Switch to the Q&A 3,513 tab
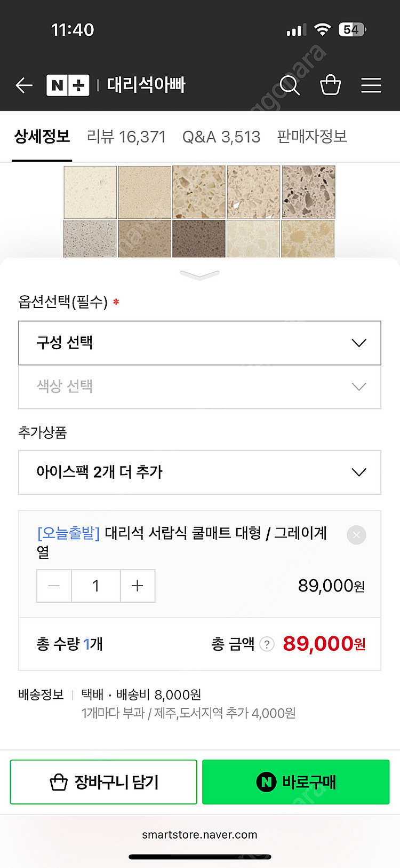This screenshot has height=868, width=400. 221,137
